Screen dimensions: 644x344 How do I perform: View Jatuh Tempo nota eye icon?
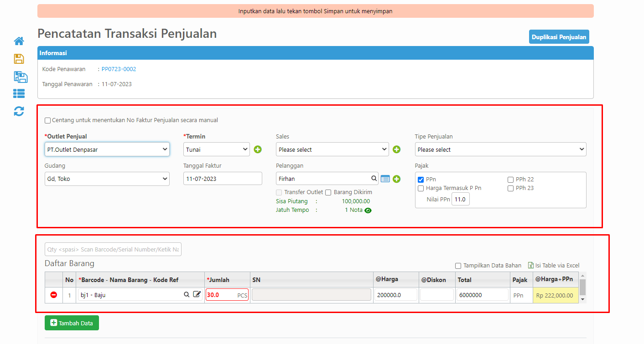click(x=368, y=211)
